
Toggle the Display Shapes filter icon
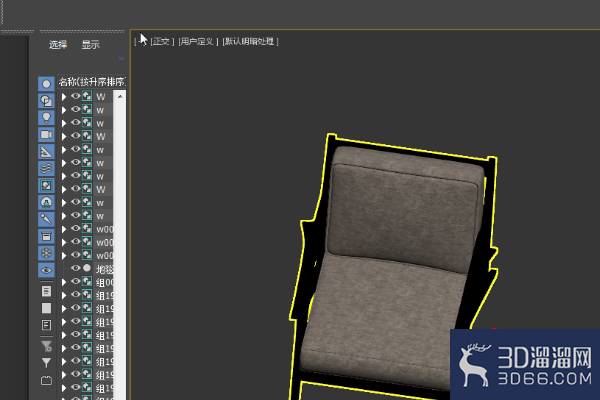coord(46,101)
